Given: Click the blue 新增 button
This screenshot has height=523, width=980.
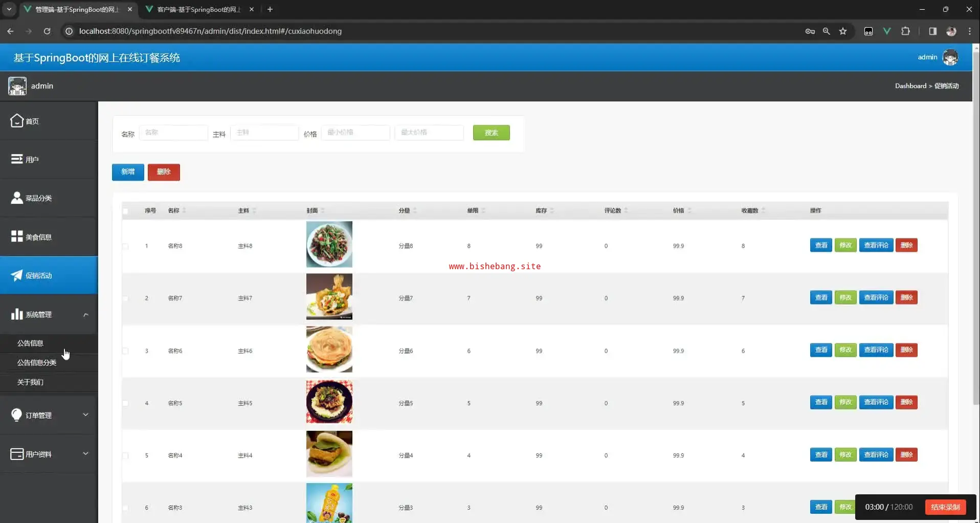Looking at the screenshot, I should (128, 172).
